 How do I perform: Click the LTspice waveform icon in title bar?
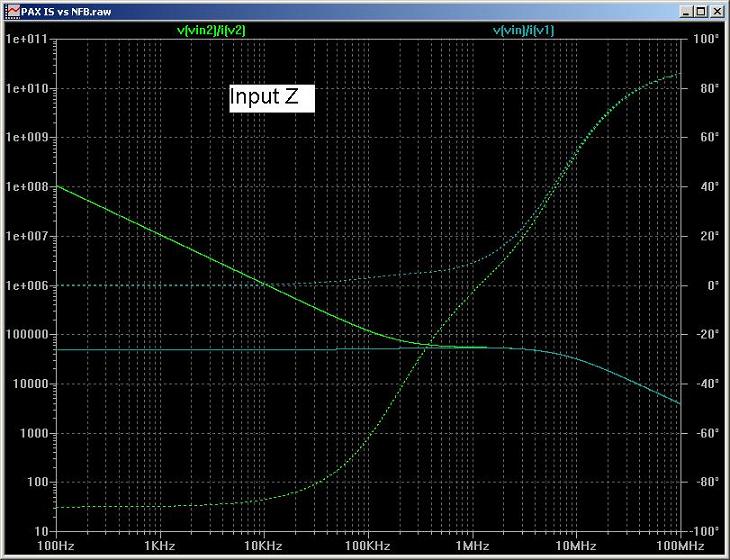click(x=13, y=11)
